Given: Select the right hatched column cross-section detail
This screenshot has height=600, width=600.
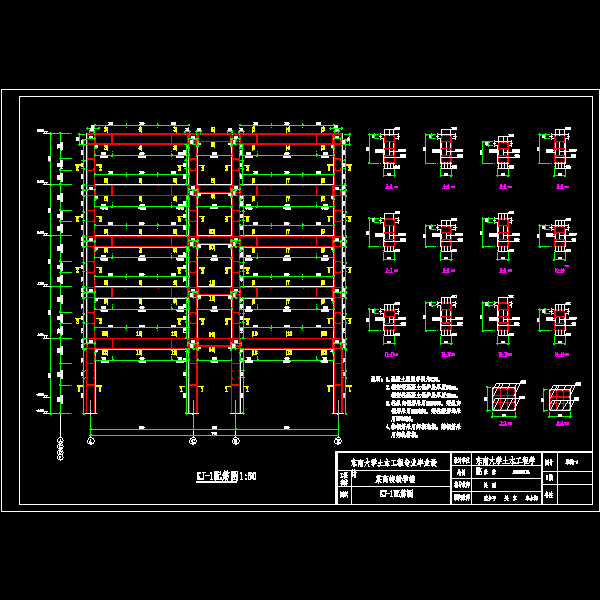Looking at the screenshot, I should pyautogui.click(x=558, y=401).
